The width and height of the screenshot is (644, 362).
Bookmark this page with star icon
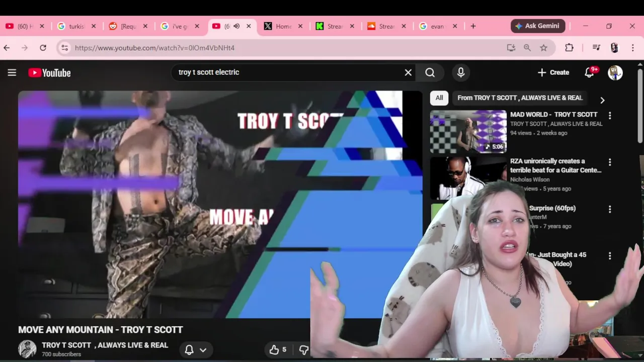pos(543,48)
